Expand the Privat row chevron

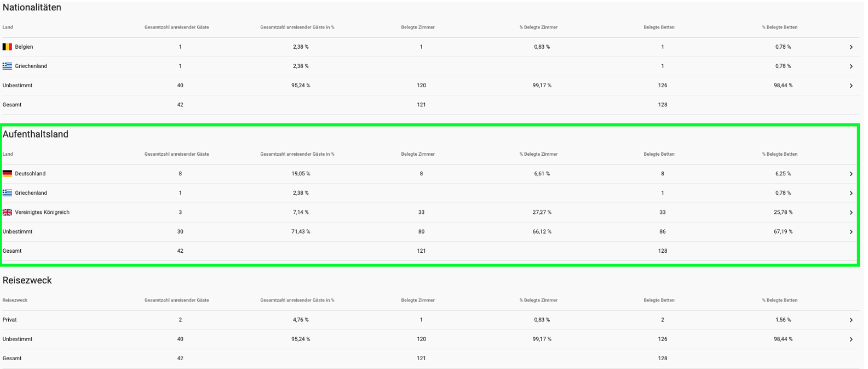point(850,320)
